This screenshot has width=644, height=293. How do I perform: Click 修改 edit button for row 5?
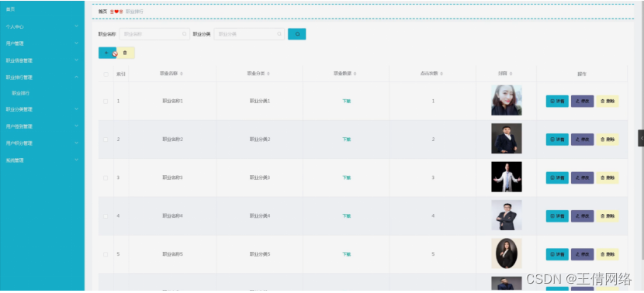[583, 254]
